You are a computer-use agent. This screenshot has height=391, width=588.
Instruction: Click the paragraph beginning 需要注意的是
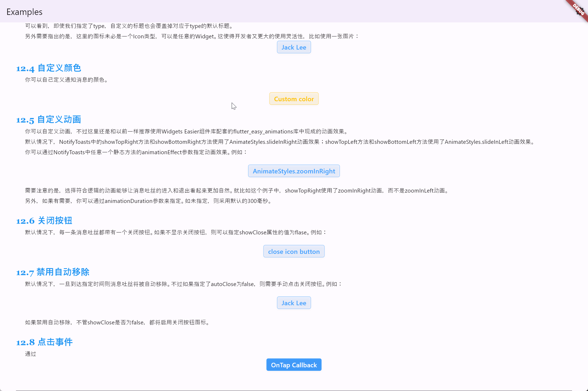(x=237, y=191)
